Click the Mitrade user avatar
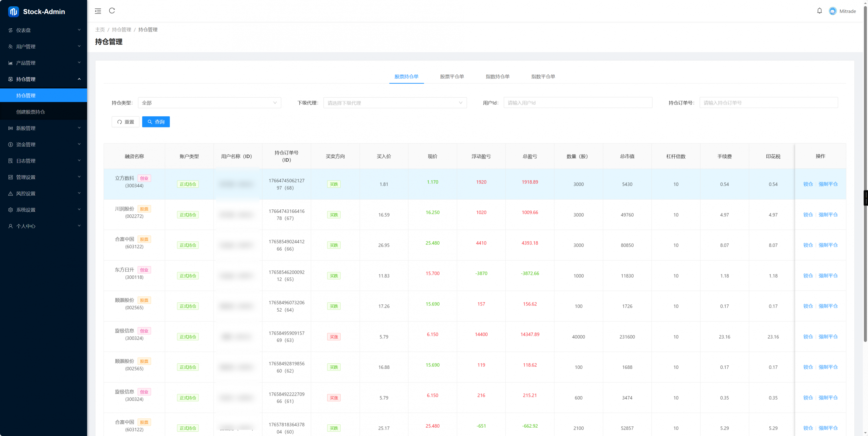Screen dimensions: 868x436 (832, 11)
